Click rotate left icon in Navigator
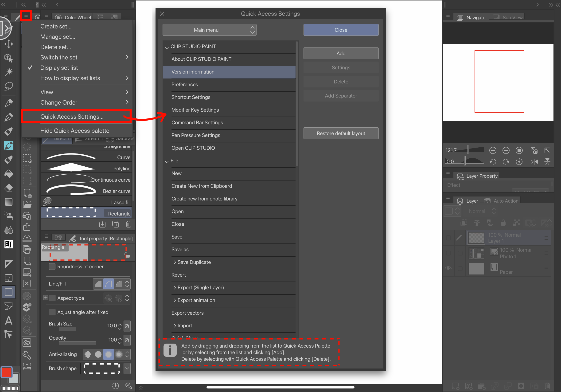 [x=493, y=161]
